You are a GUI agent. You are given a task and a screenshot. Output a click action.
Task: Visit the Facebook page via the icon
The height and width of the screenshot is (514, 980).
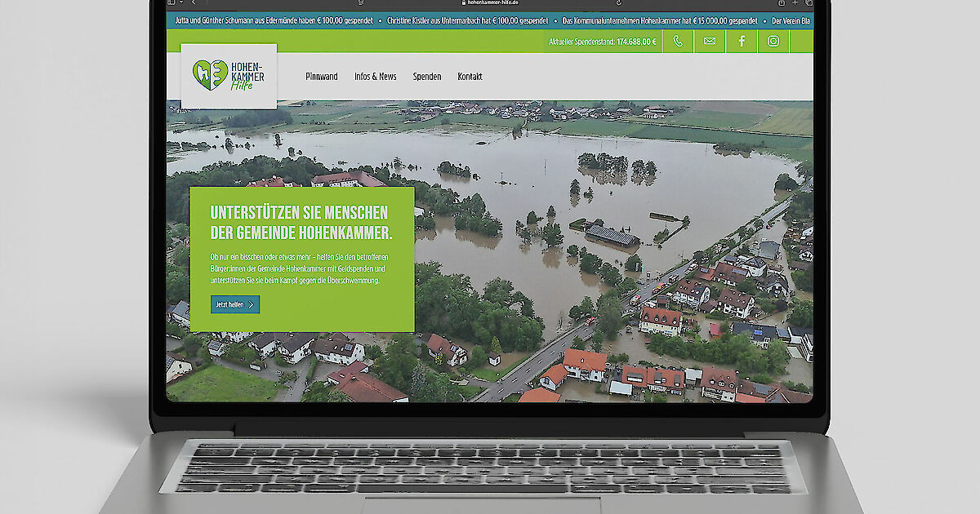click(742, 41)
